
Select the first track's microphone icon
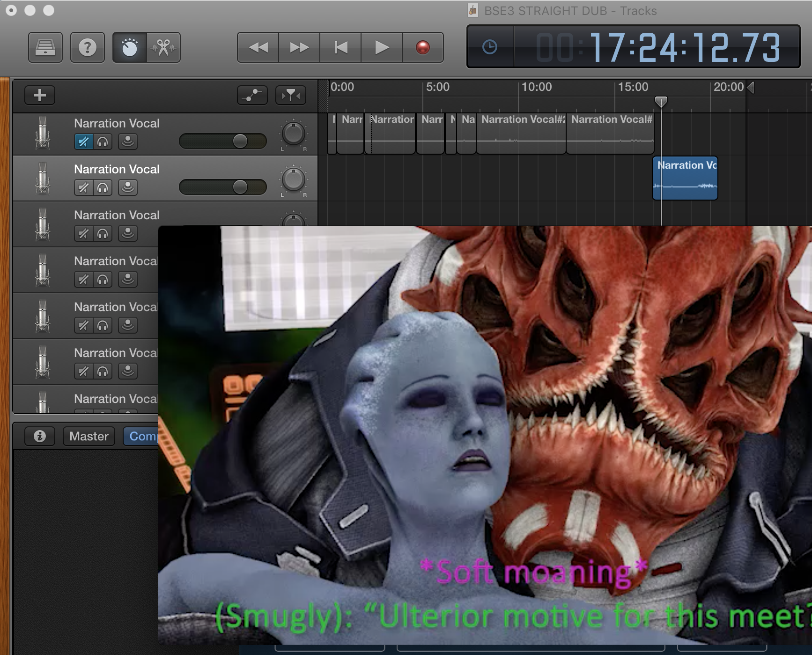pos(43,133)
